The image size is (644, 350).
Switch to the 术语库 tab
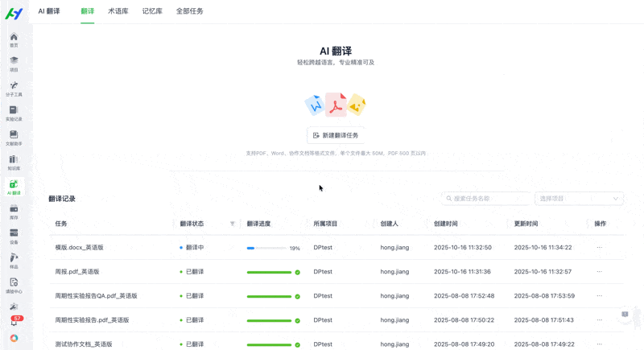point(118,11)
